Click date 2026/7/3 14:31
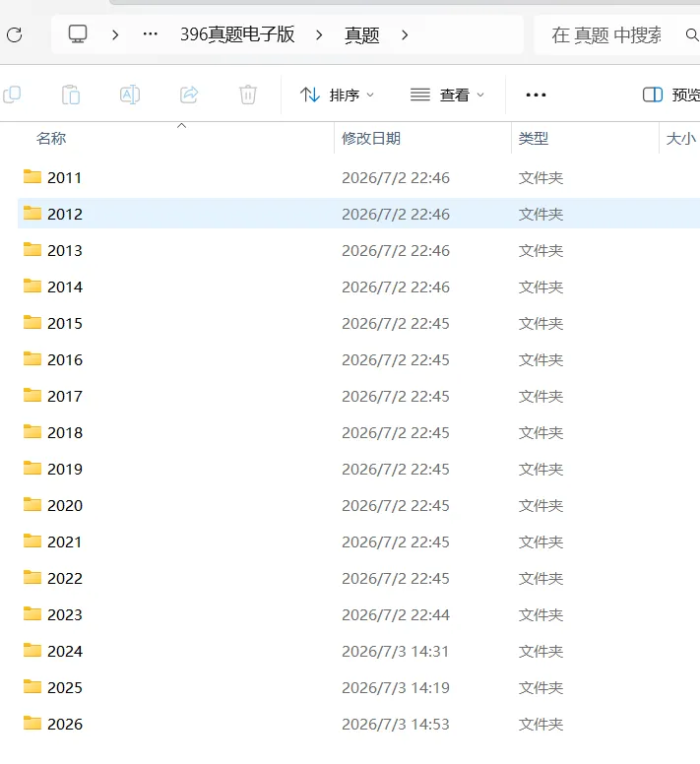The height and width of the screenshot is (764, 700). point(395,652)
